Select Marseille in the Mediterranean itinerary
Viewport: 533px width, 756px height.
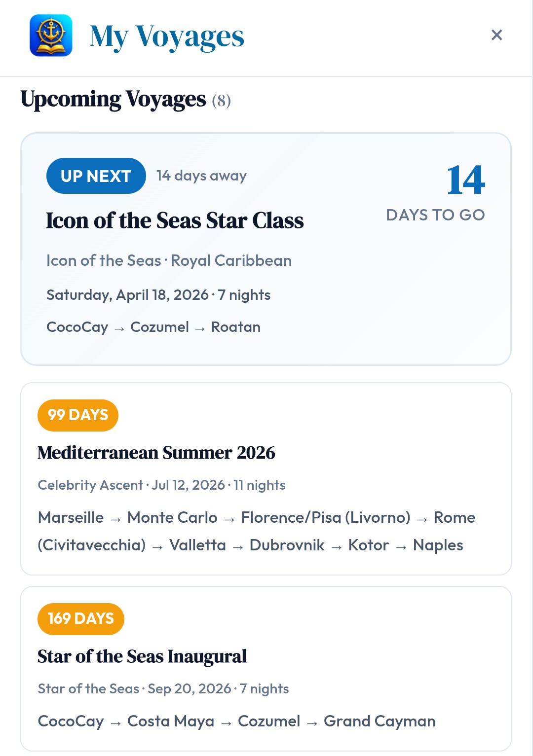70,517
